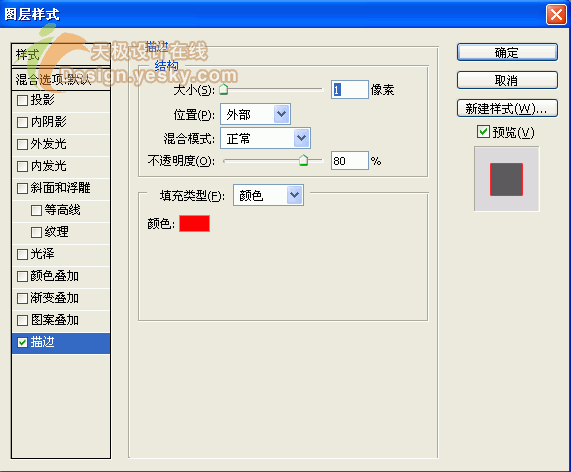Click the 确定 OK button
The width and height of the screenshot is (571, 472).
pyautogui.click(x=507, y=52)
